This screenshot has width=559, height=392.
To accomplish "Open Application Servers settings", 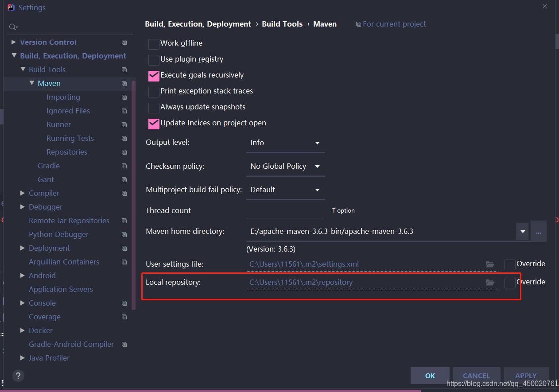I will 61,289.
